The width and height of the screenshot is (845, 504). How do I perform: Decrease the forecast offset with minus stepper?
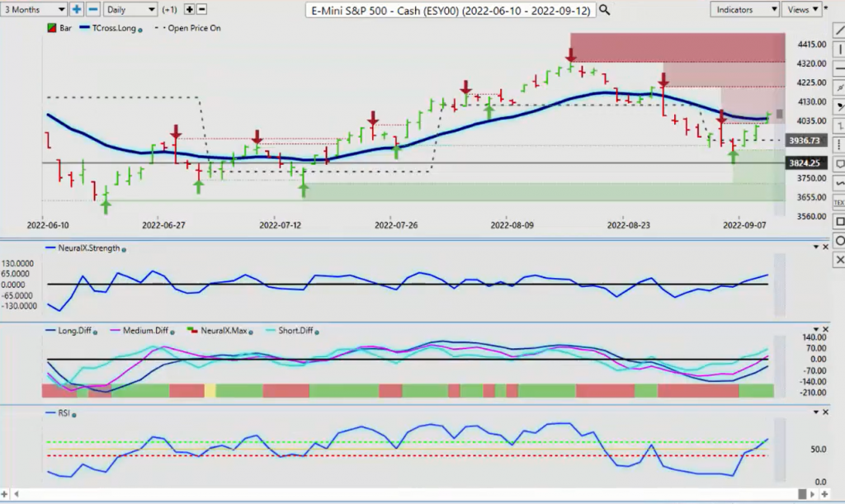click(201, 9)
